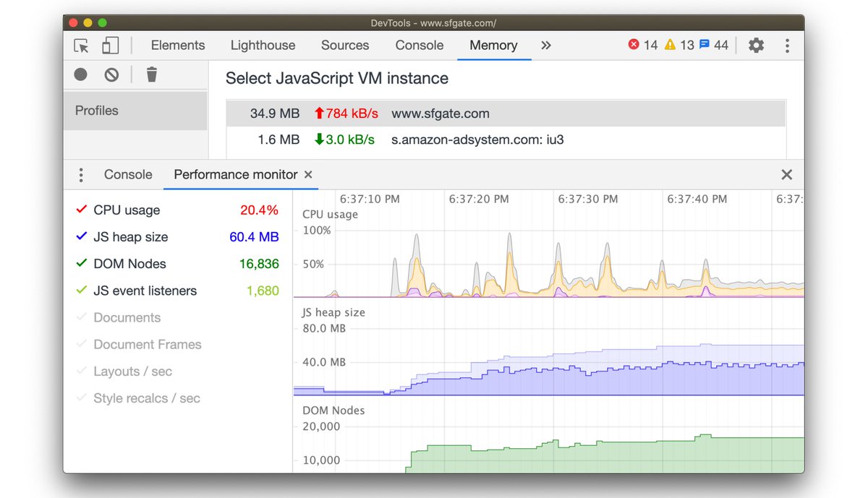Click the clear all profiles icon
This screenshot has width=868, height=498.
[111, 74]
